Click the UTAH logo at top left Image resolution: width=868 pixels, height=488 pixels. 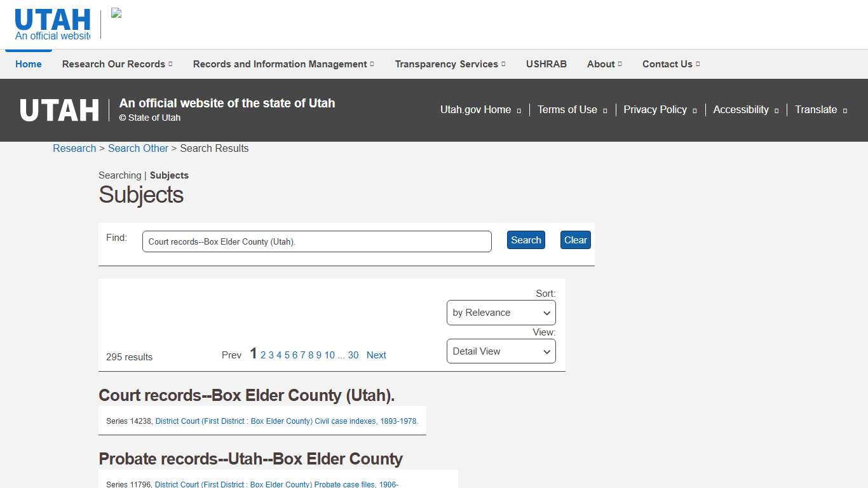click(53, 24)
